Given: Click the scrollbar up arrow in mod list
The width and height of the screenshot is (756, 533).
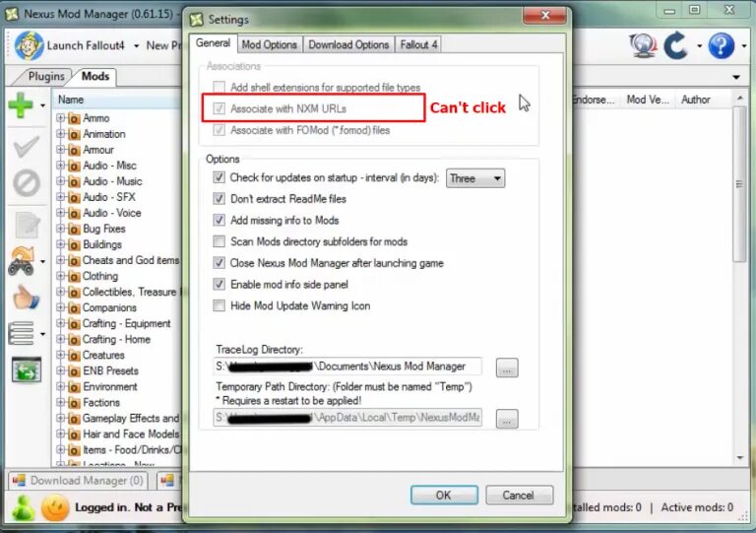Looking at the screenshot, I should 740,98.
